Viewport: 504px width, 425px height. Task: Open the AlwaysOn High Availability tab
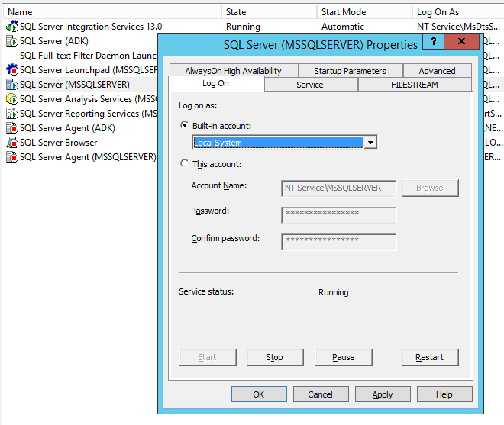click(x=234, y=71)
